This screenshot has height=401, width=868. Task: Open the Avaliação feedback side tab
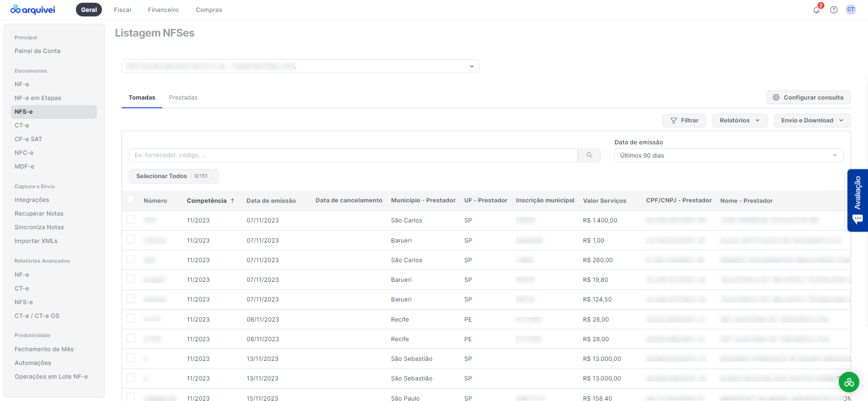click(857, 200)
